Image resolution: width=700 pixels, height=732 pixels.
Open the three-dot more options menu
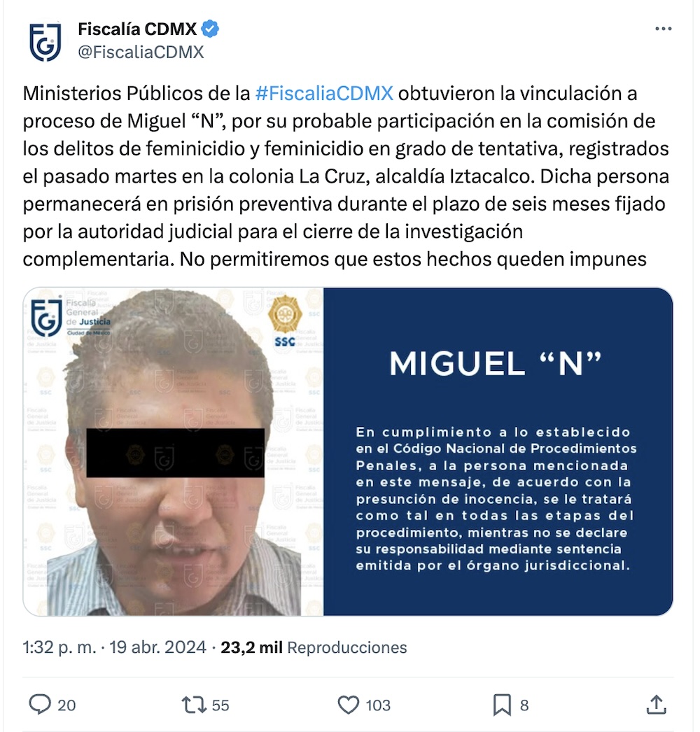click(x=663, y=29)
